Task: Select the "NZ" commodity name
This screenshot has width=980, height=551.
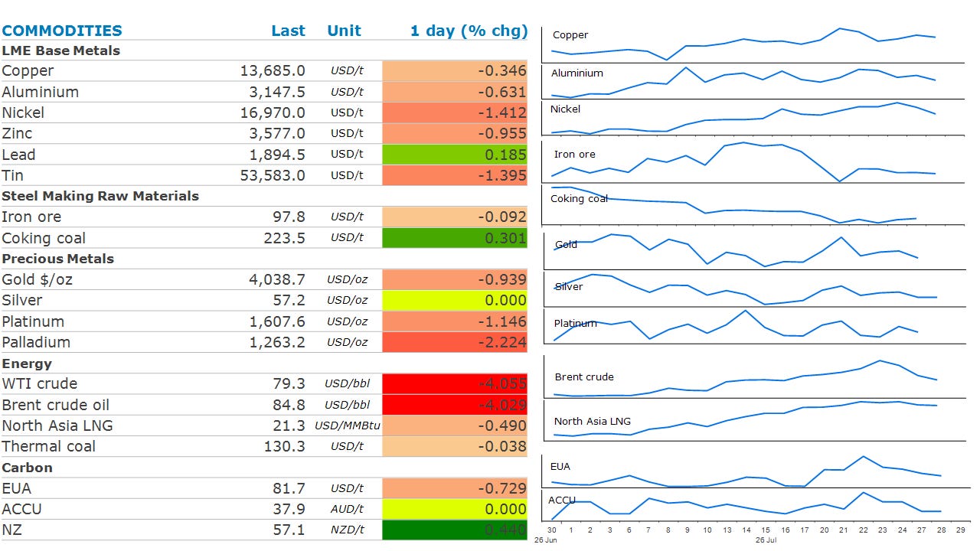Action: 11,530
